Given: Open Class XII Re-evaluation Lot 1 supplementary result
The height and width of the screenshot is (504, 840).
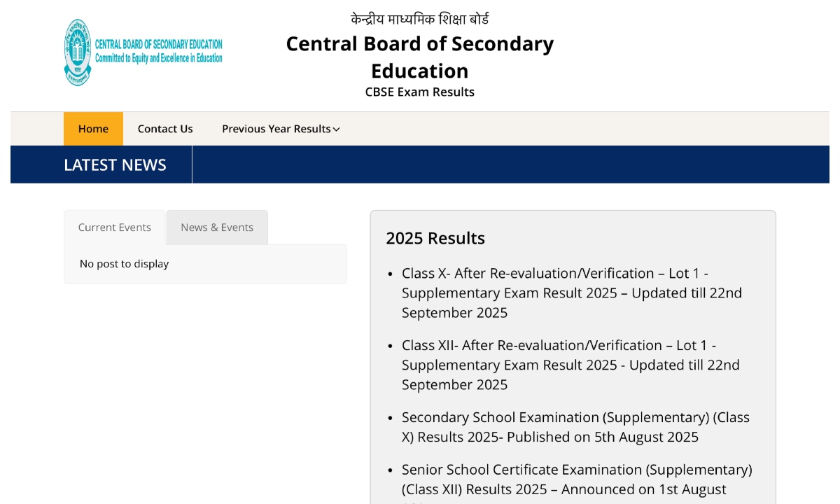Looking at the screenshot, I should (570, 365).
